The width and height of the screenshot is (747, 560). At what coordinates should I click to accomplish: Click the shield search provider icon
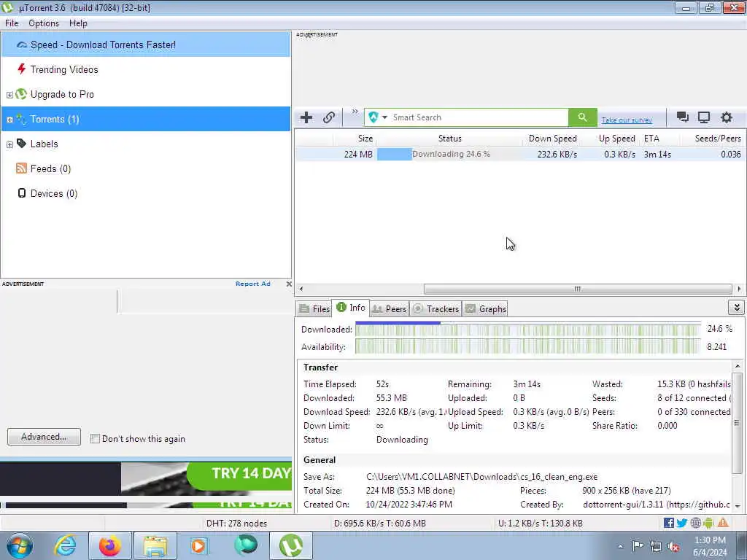373,117
